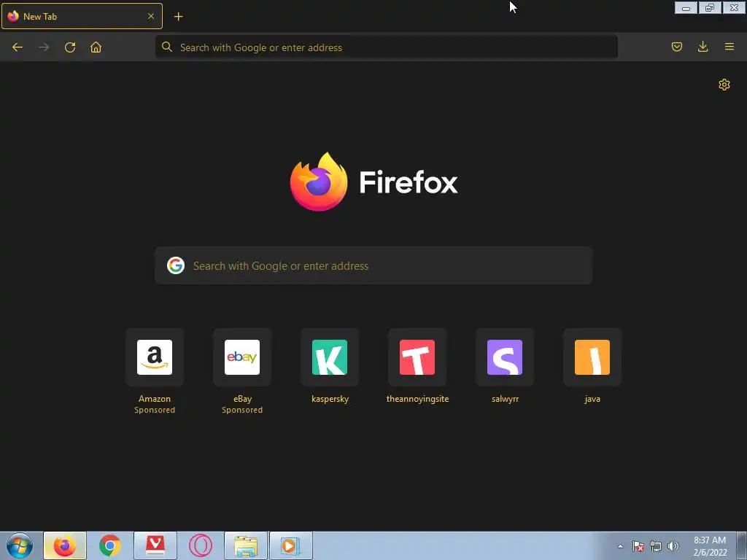Open the volume speaker icon

click(673, 546)
